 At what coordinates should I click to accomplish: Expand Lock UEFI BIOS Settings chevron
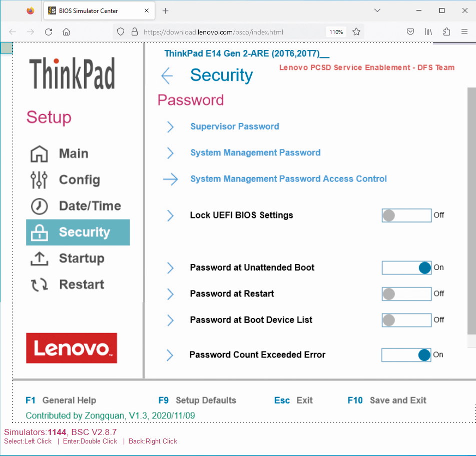coord(170,215)
